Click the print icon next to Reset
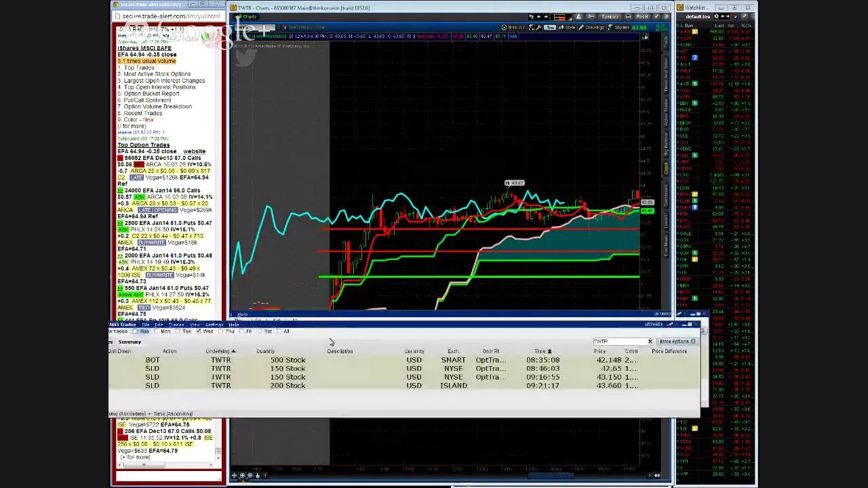Screen dimensions: 868x488 (x=628, y=17)
